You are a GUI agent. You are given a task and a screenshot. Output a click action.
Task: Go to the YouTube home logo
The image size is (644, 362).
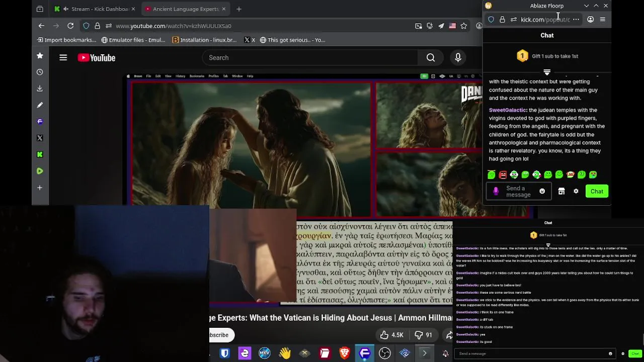[97, 58]
